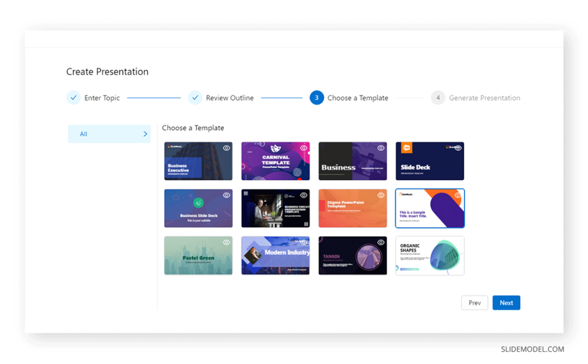This screenshot has height=364, width=588.
Task: Preview Pastel Green template using eye icon
Action: [226, 242]
